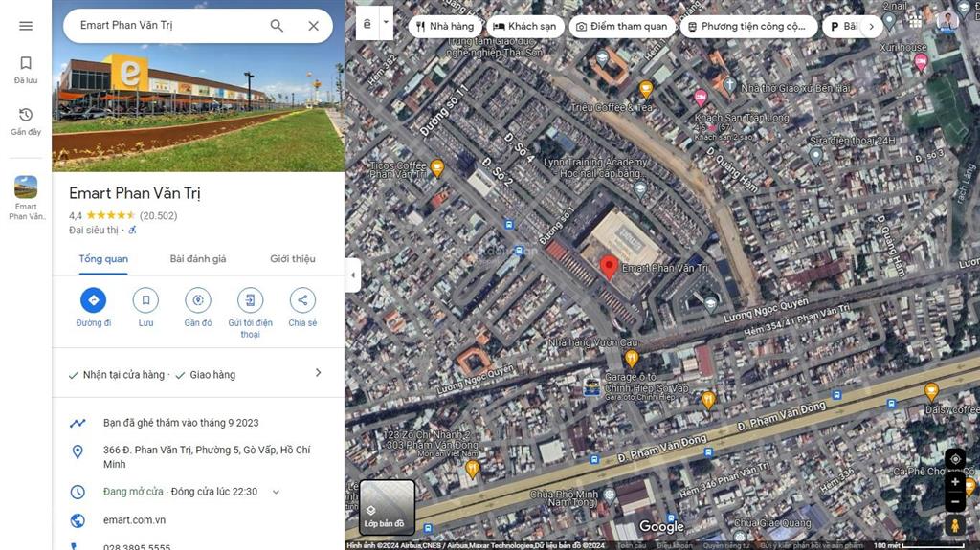Toggle the Lớp bản đồ map layer
The width and height of the screenshot is (980, 550).
pyautogui.click(x=387, y=506)
